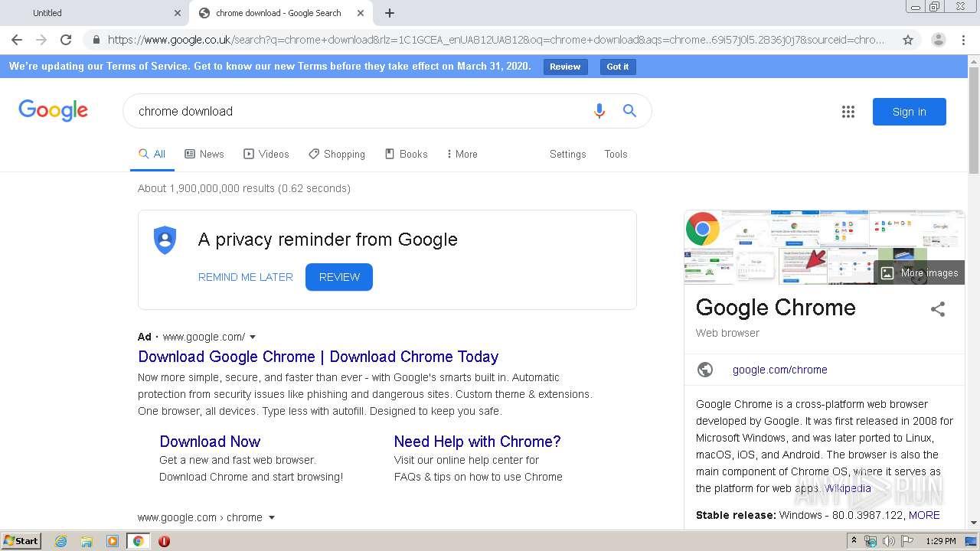Click the padlock site info icon
Screen dimensions: 980x551
[x=96, y=40]
